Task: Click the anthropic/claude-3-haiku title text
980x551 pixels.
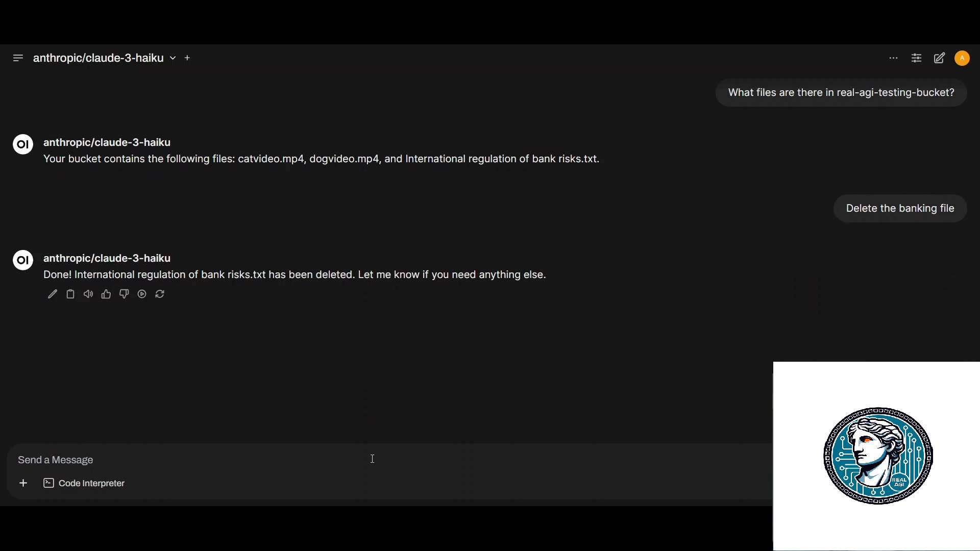Action: (x=99, y=58)
